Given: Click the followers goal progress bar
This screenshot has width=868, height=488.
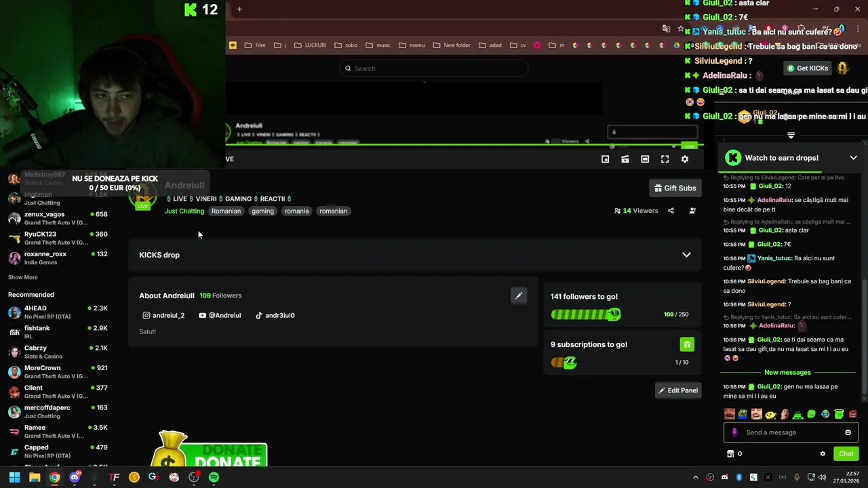Looking at the screenshot, I should (x=586, y=314).
